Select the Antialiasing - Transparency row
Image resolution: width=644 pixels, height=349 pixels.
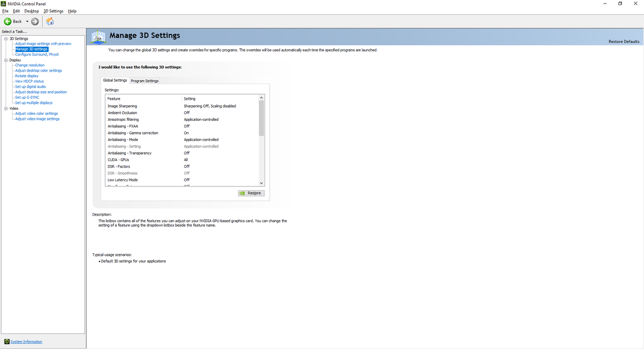pyautogui.click(x=182, y=153)
